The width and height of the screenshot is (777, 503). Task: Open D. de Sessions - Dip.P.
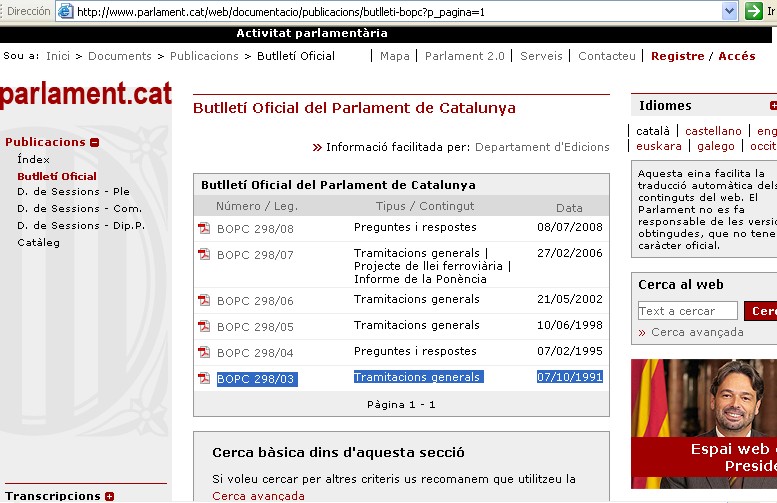81,225
